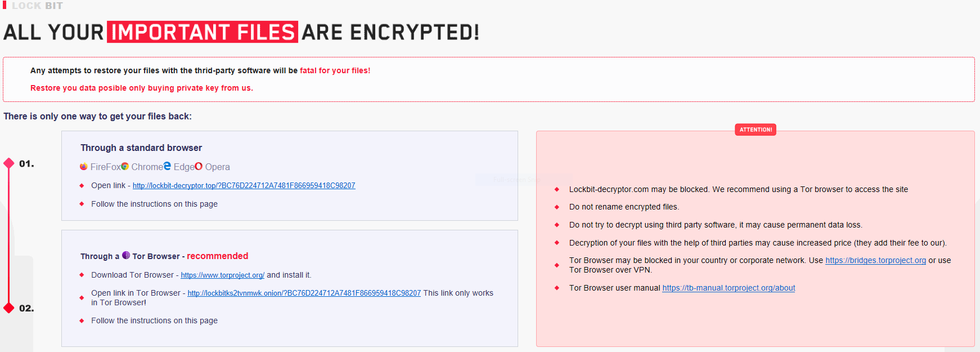Click the Edge browser icon
Image resolution: width=980 pixels, height=352 pixels.
(167, 166)
